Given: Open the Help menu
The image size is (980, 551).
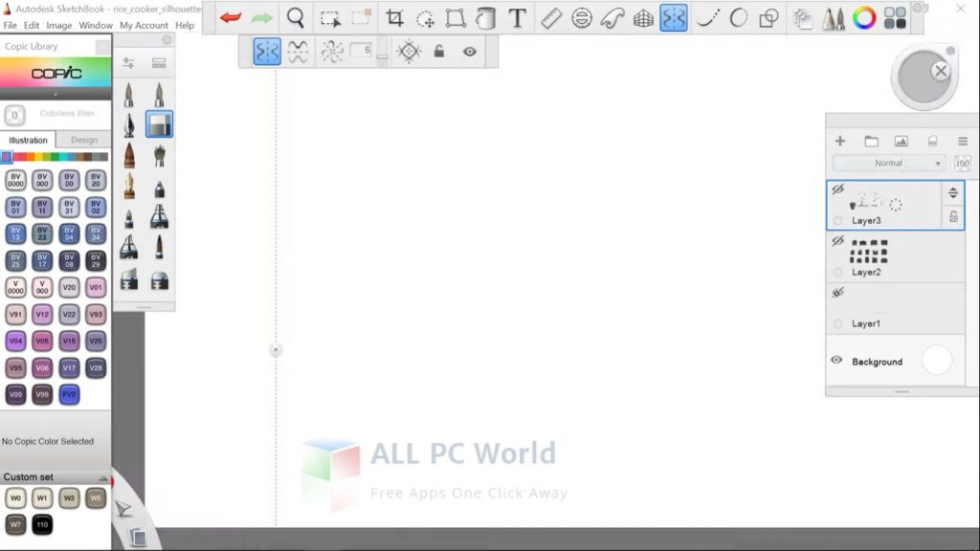Looking at the screenshot, I should pos(185,26).
